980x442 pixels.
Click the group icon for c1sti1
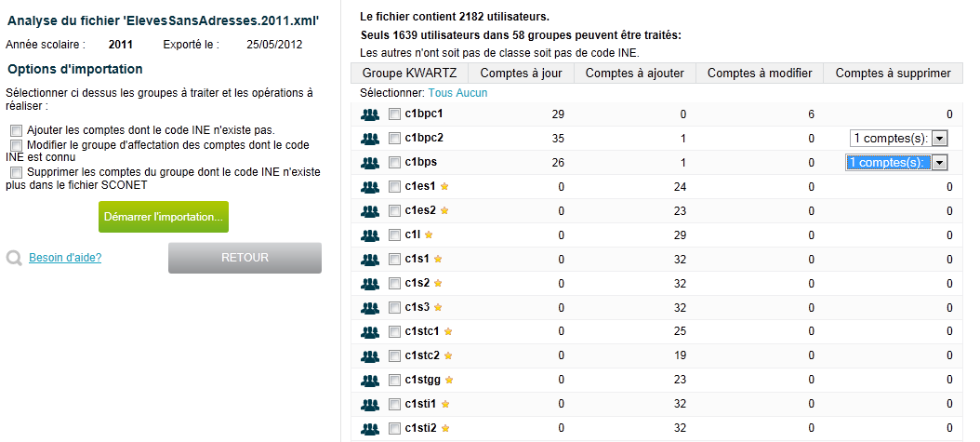pyautogui.click(x=370, y=404)
